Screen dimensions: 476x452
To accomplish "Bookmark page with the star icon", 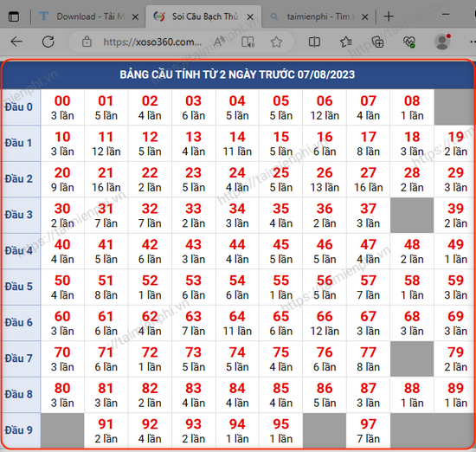I will [276, 42].
